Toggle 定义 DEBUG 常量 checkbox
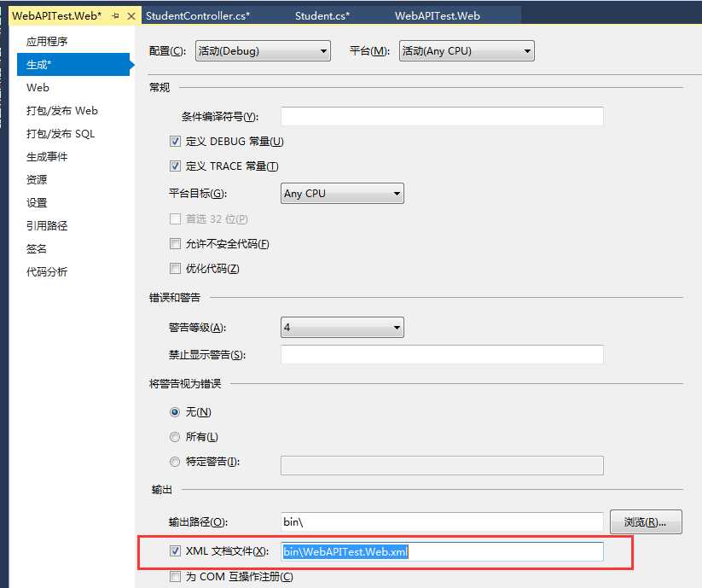 [x=175, y=142]
